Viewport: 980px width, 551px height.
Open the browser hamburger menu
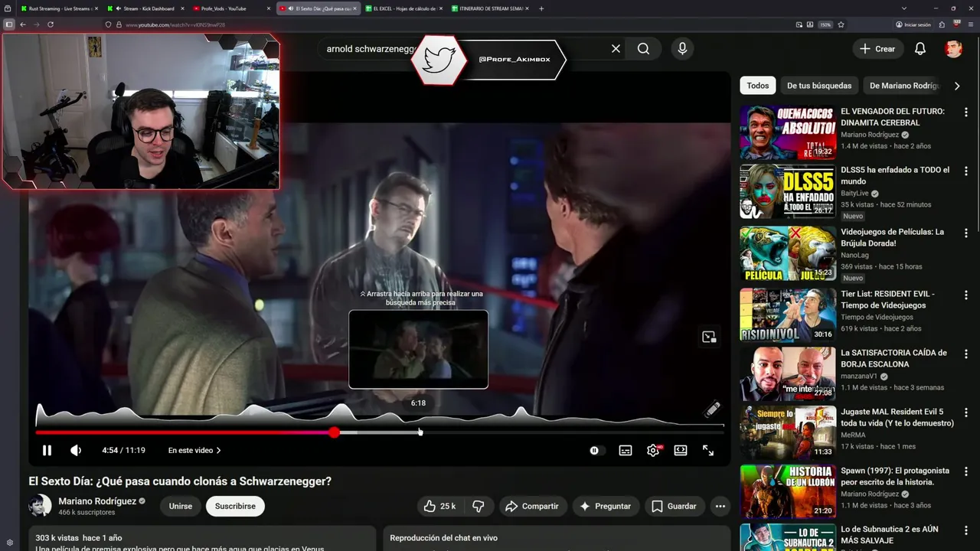coord(972,24)
